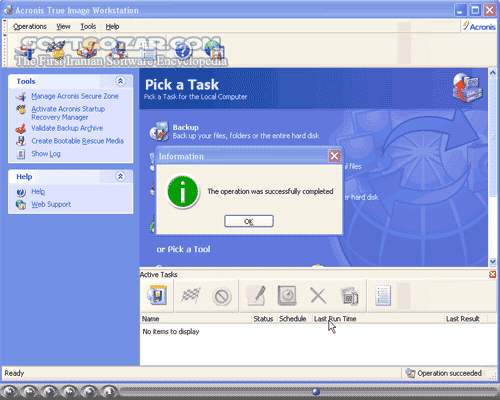This screenshot has width=500, height=400.
Task: Click the Backup task icon
Action: 159,131
